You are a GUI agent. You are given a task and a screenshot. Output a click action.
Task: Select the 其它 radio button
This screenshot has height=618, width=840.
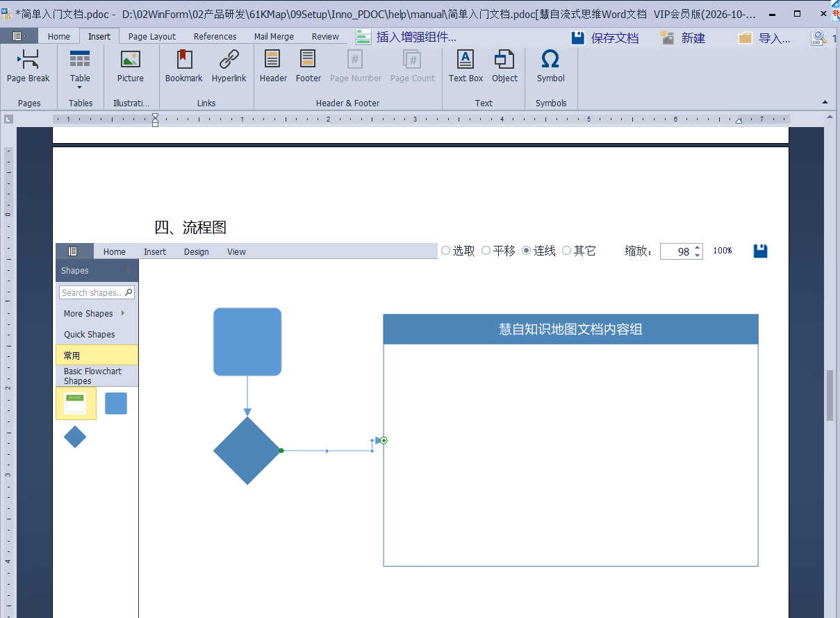pyautogui.click(x=567, y=251)
